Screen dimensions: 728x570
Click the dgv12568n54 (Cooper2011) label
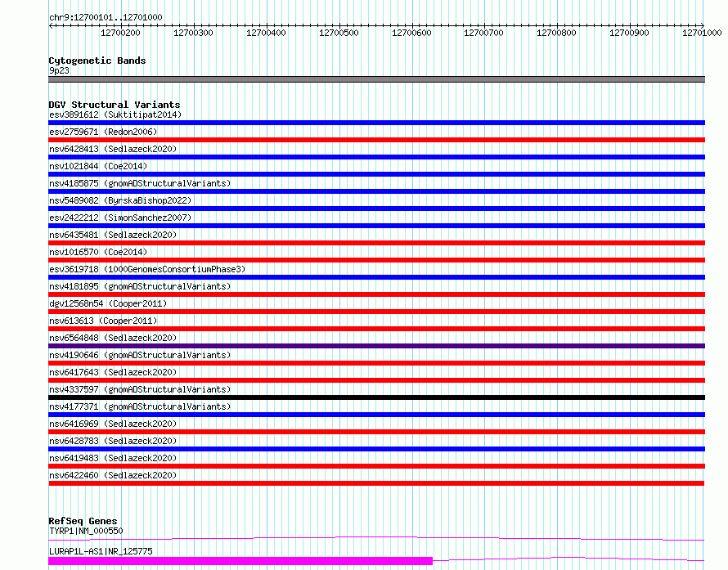click(x=108, y=303)
